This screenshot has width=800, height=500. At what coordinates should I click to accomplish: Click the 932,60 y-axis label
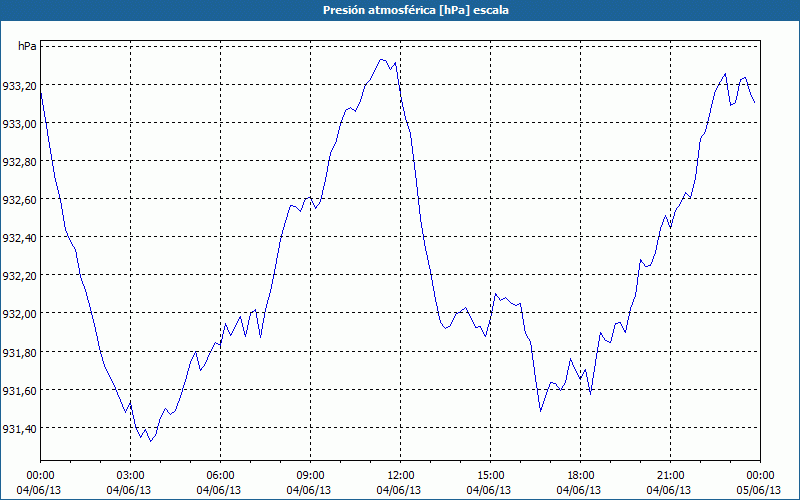click(x=19, y=200)
